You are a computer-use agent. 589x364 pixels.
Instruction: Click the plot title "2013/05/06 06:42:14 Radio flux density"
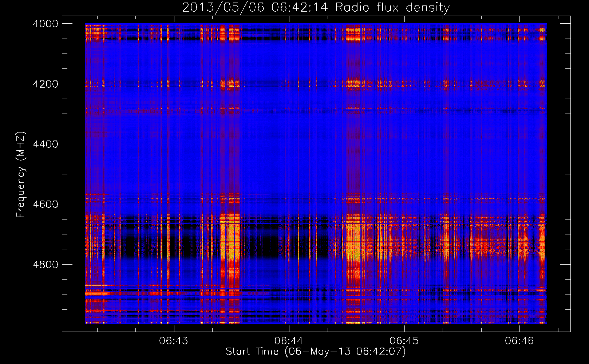coord(316,8)
